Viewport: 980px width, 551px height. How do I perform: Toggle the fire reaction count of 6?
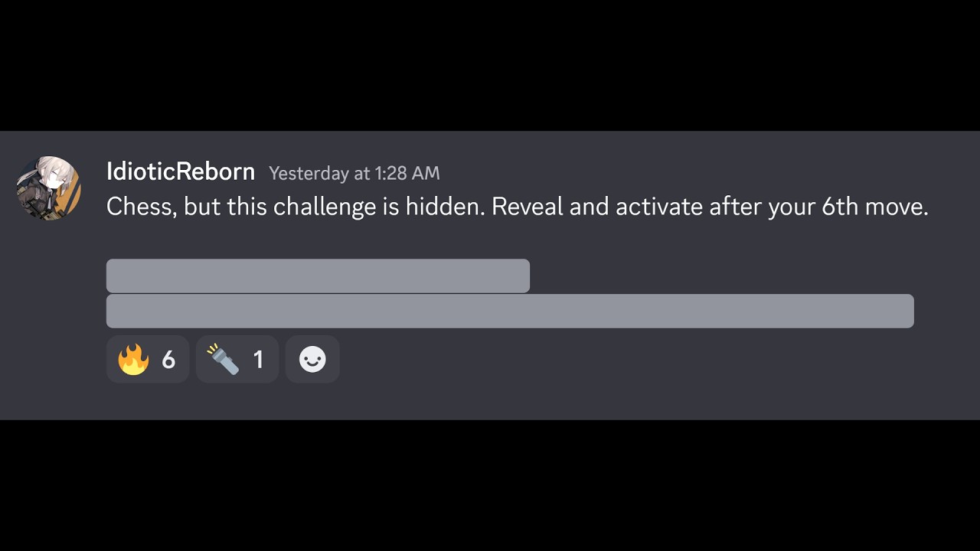click(x=148, y=359)
